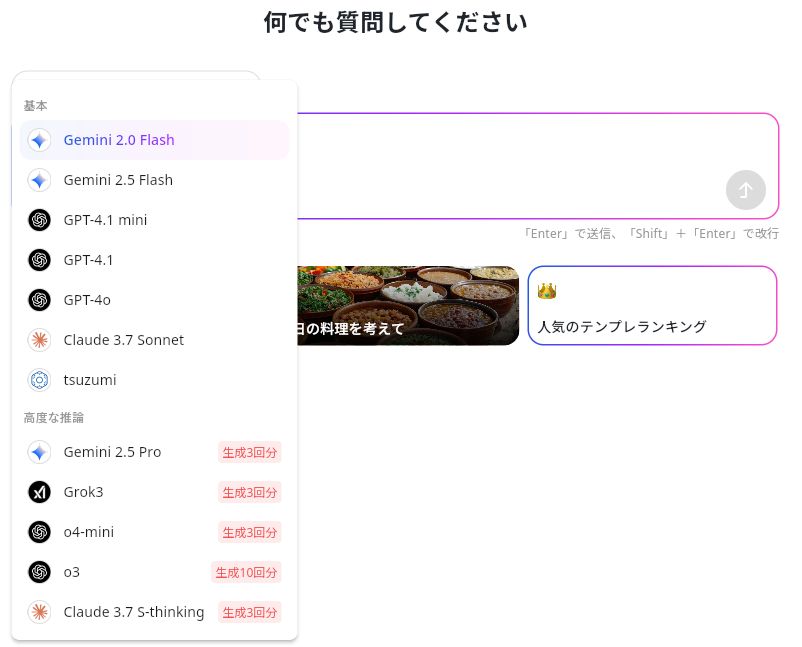
Task: Click the OpenAI logo beside o3
Action: (39, 572)
